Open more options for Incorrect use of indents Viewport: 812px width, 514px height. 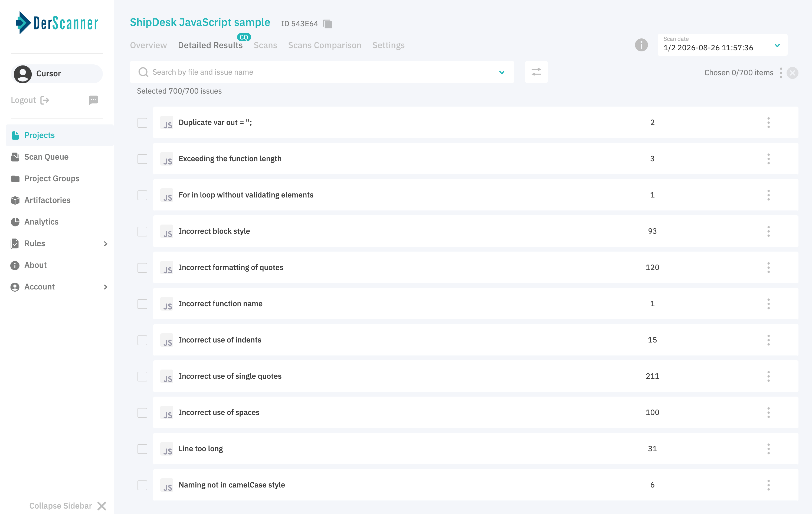point(768,340)
